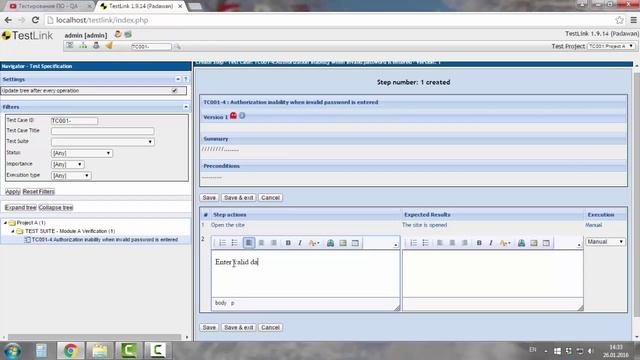Click the TestLink logo
640x360 pixels.
tap(27, 36)
